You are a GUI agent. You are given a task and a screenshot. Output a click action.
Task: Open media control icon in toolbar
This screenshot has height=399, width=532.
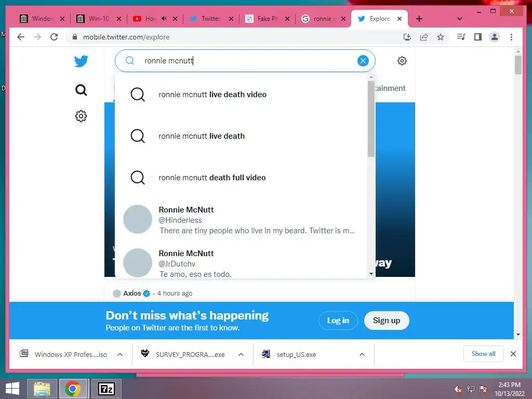461,37
